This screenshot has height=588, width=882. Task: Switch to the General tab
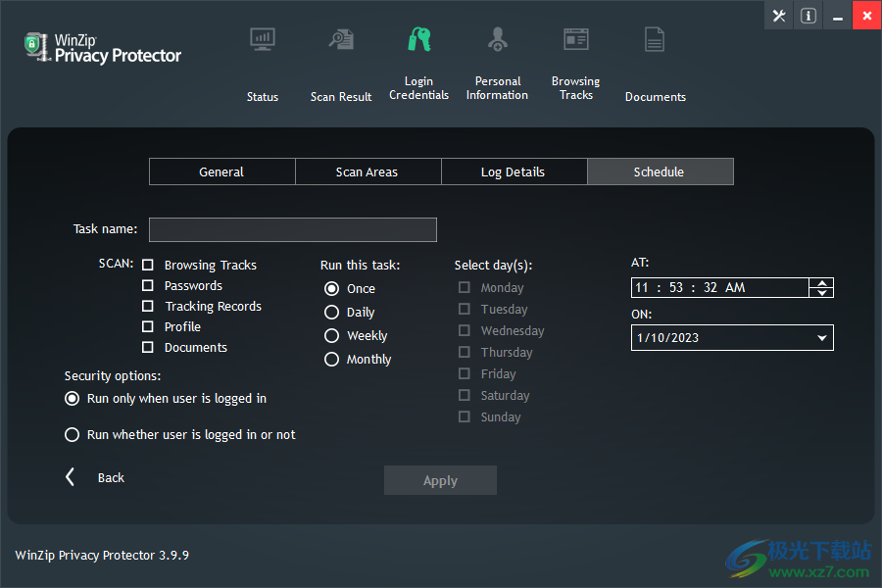pos(221,171)
